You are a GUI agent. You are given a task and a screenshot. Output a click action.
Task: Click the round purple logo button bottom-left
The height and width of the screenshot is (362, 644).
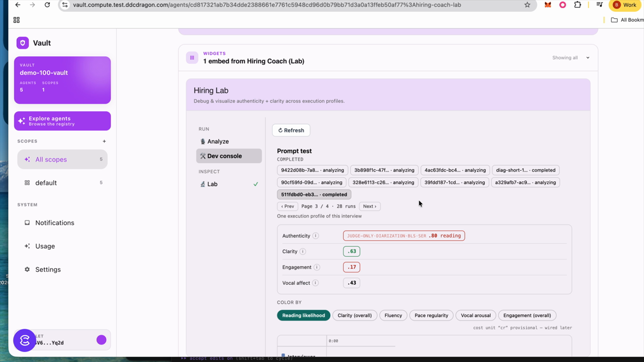coord(25,340)
